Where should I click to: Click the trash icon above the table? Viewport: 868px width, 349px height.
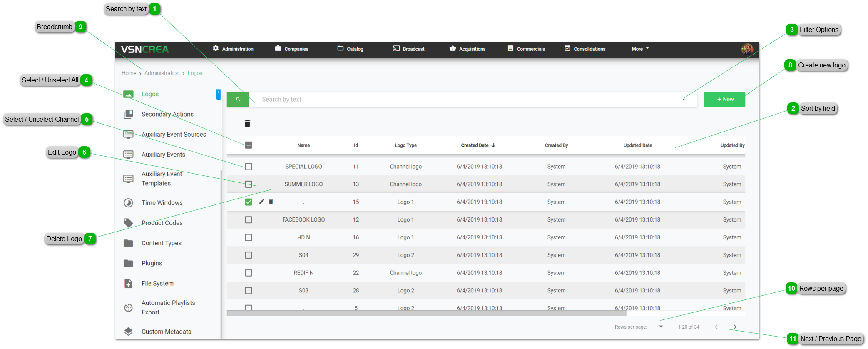coord(247,123)
